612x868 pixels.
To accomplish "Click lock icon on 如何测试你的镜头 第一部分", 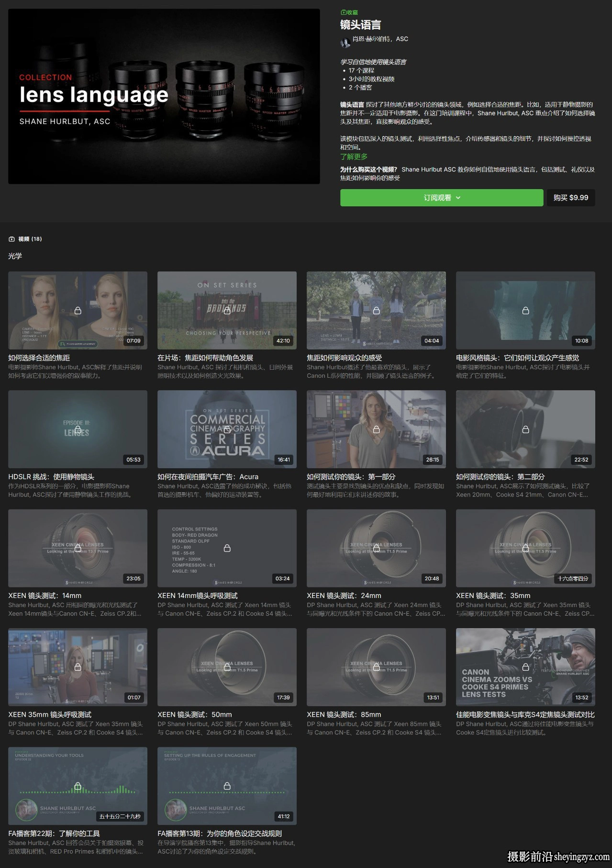I will pos(377,429).
